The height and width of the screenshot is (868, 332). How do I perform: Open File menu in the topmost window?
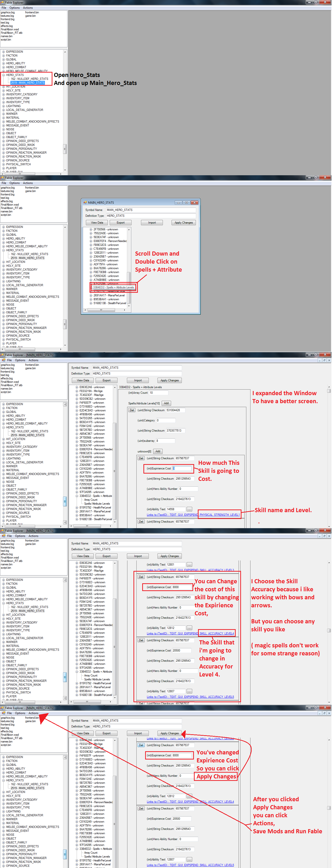(x=4, y=8)
